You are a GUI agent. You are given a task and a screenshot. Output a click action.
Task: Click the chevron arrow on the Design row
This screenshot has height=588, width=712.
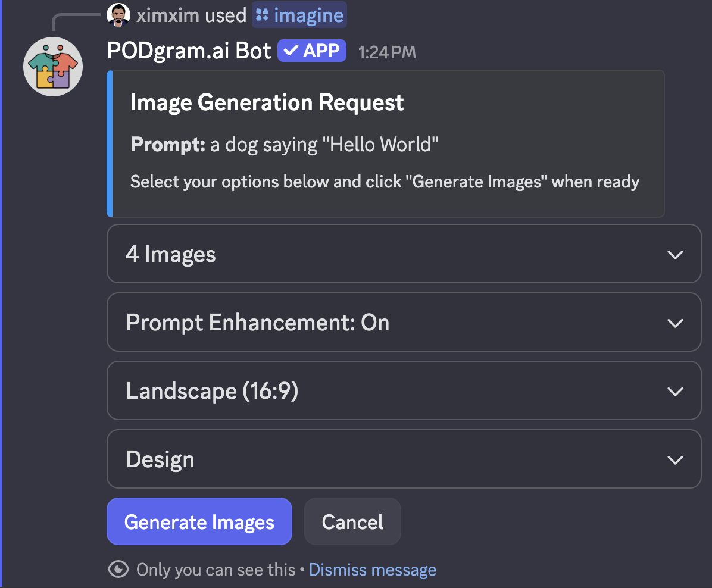(x=674, y=460)
